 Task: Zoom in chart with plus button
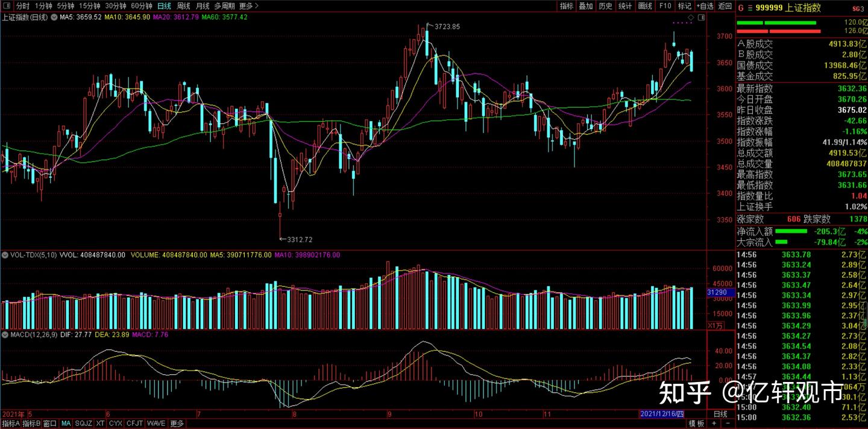[x=715, y=424]
